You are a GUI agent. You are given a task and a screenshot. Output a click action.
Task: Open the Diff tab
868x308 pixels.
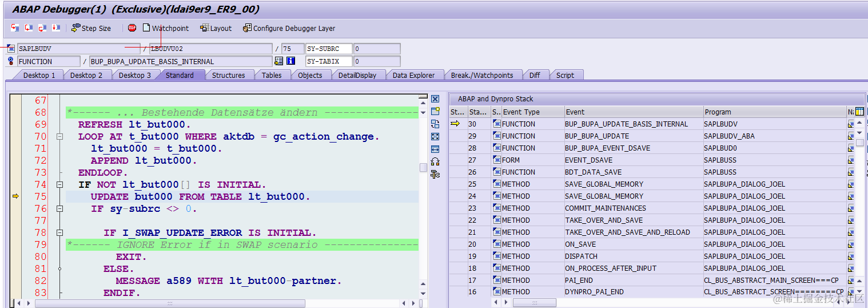click(x=535, y=75)
